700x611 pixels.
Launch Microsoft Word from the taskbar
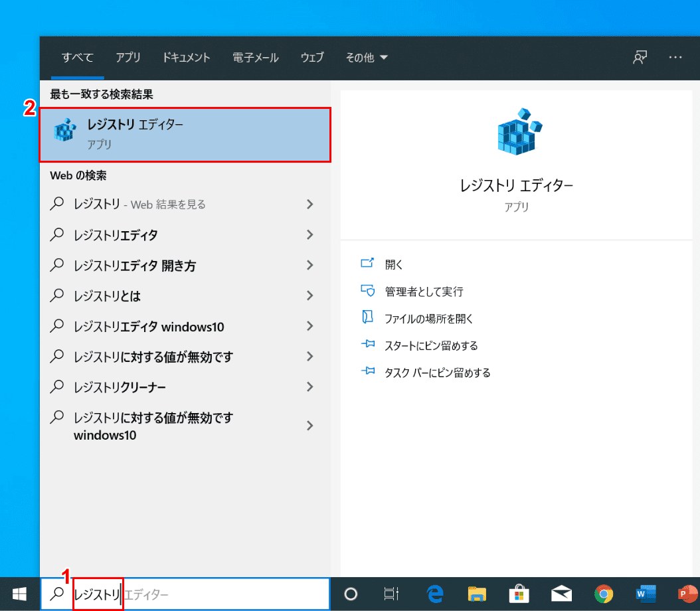click(x=646, y=594)
